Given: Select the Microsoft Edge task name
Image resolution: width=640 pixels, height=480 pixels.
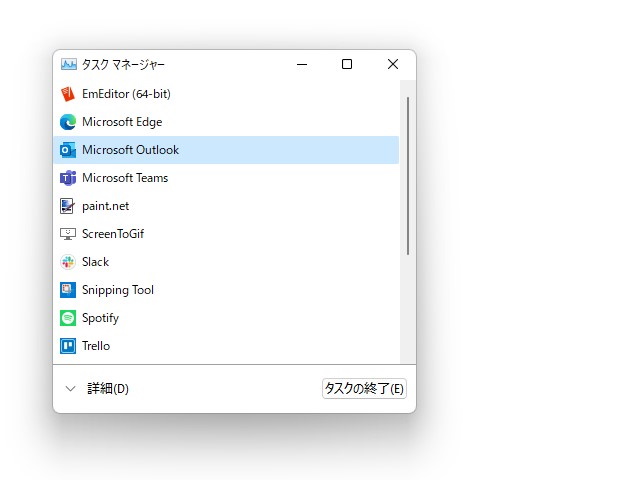Looking at the screenshot, I should (122, 122).
